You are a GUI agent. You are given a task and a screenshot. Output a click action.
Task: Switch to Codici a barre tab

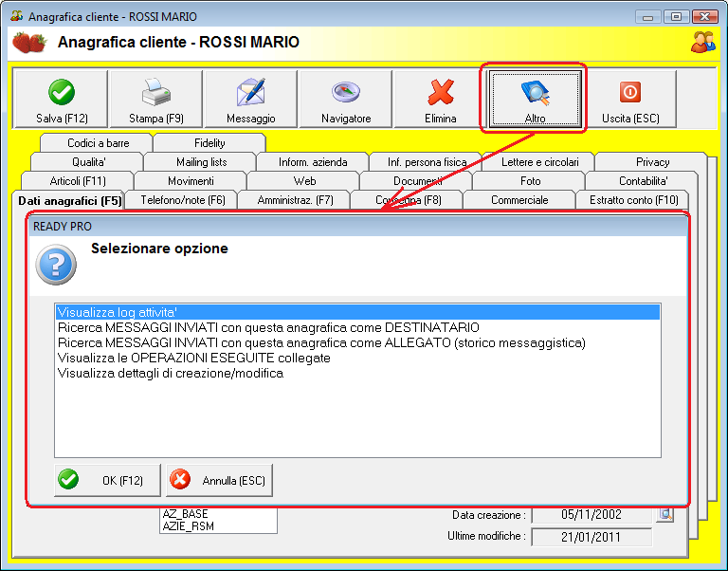pyautogui.click(x=98, y=143)
